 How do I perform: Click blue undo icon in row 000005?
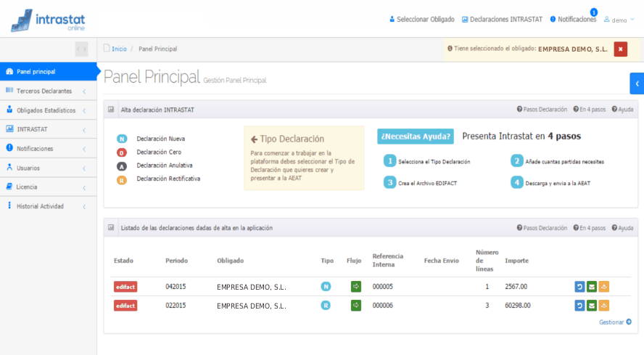click(x=579, y=287)
